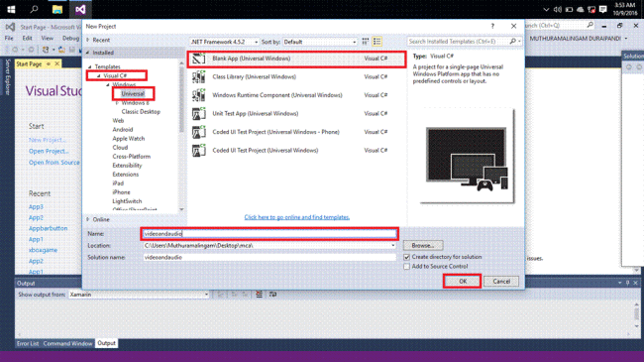This screenshot has height=362, width=644.
Task: Click the Clear All icon in Output toolbar
Action: (260, 295)
